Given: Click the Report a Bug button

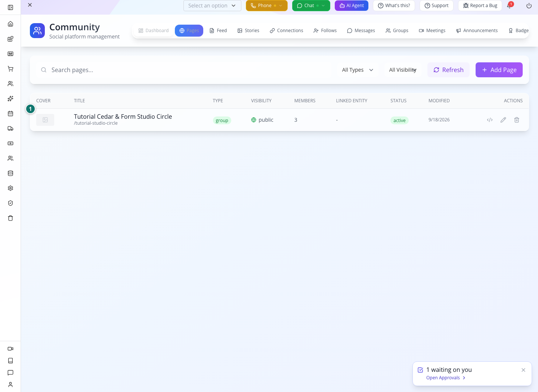Looking at the screenshot, I should [x=480, y=6].
